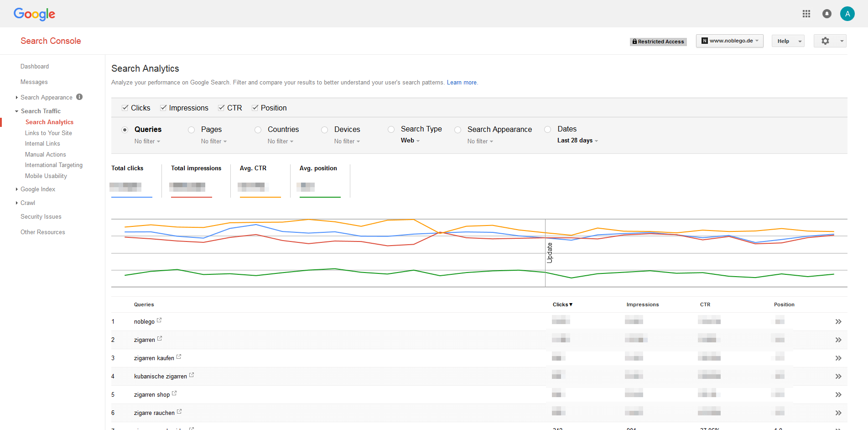The height and width of the screenshot is (430, 868).
Task: Open Links to Your Site
Action: click(x=48, y=133)
